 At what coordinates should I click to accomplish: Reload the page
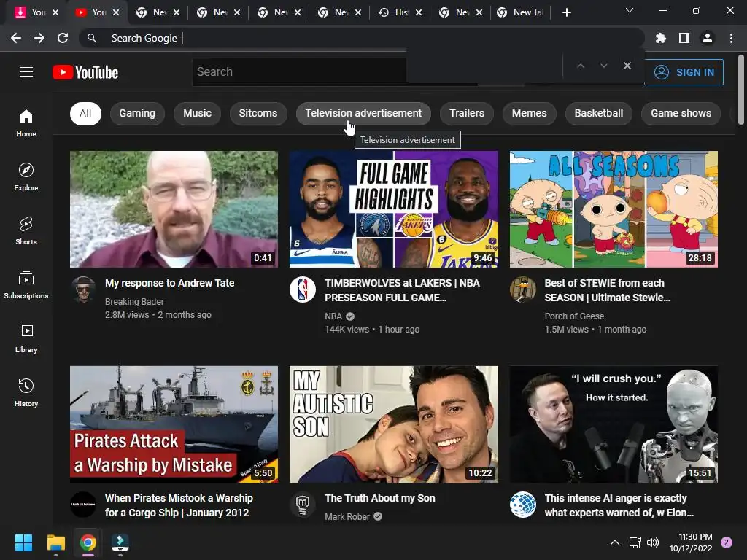(x=63, y=38)
